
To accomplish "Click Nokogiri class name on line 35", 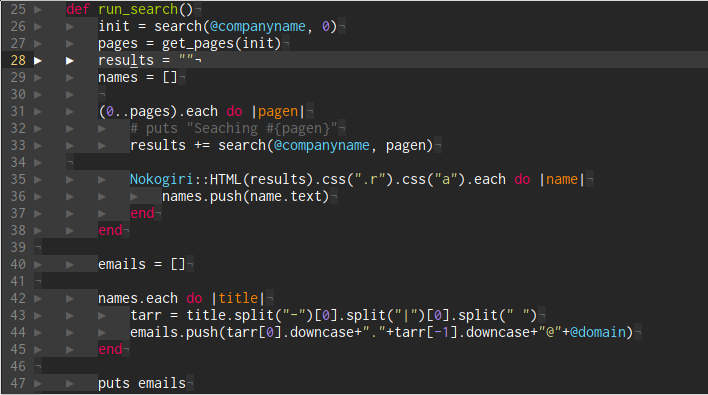I will (162, 180).
